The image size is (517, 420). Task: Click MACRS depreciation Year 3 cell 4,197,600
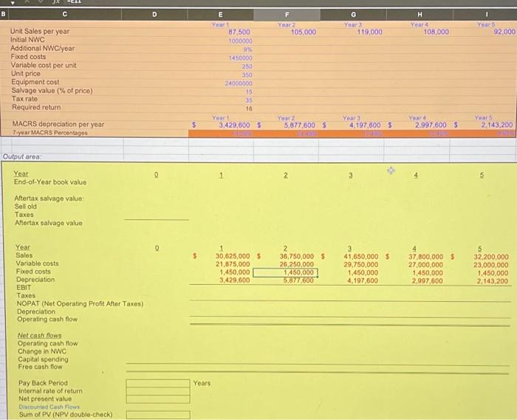(x=365, y=125)
